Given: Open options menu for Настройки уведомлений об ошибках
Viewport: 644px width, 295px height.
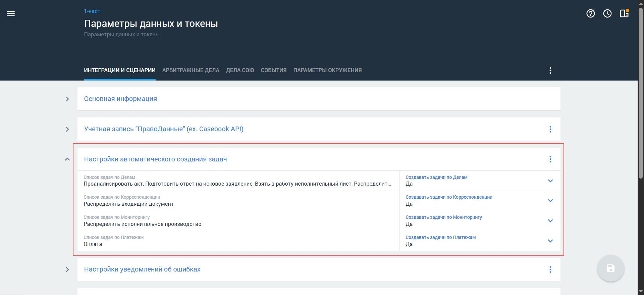Looking at the screenshot, I should tap(550, 269).
